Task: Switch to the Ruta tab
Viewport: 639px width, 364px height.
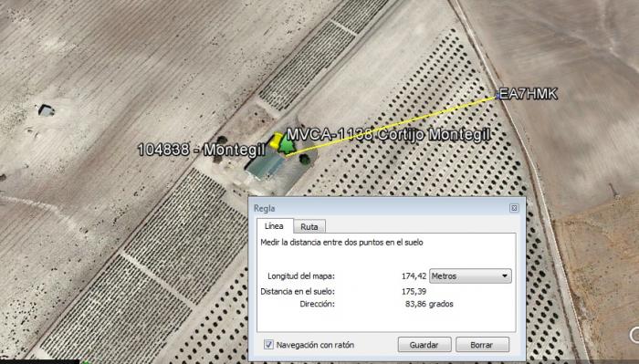Action: coord(309,227)
